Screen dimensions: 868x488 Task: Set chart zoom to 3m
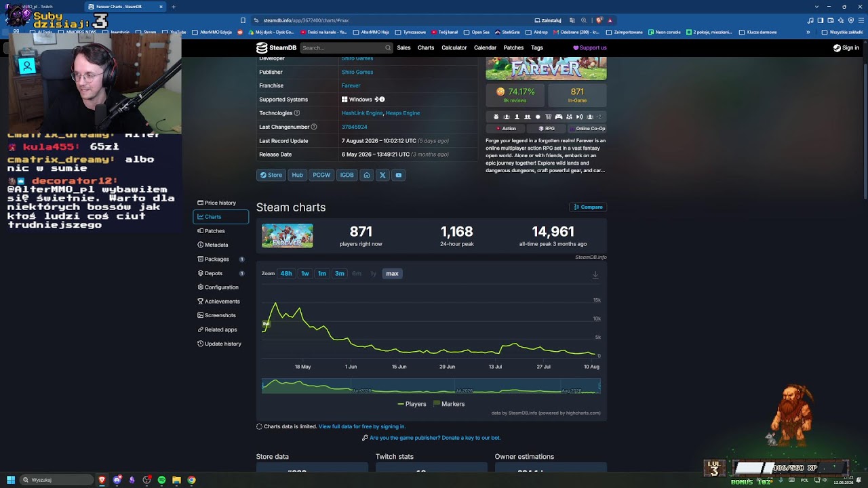[x=340, y=274]
